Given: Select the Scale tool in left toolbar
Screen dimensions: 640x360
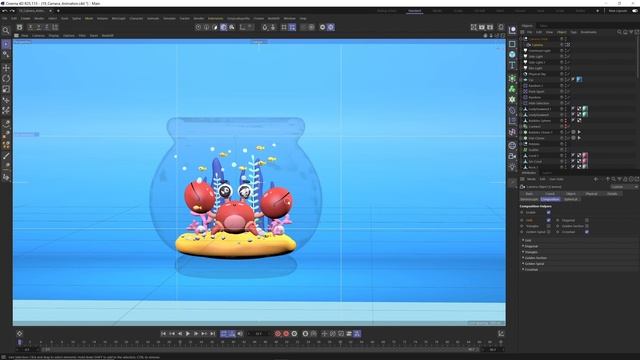Looking at the screenshot, I should click(6, 89).
